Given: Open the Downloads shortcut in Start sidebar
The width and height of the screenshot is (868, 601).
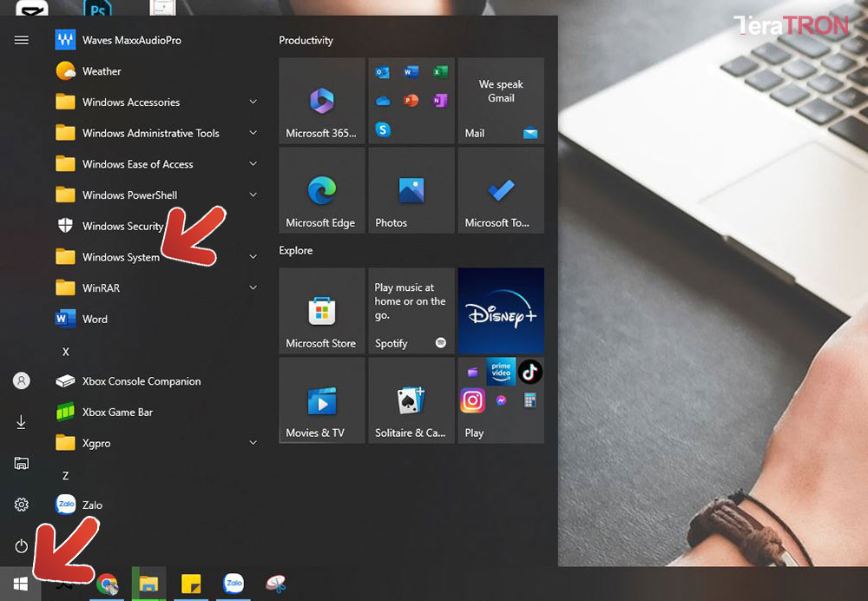Looking at the screenshot, I should coord(21,422).
